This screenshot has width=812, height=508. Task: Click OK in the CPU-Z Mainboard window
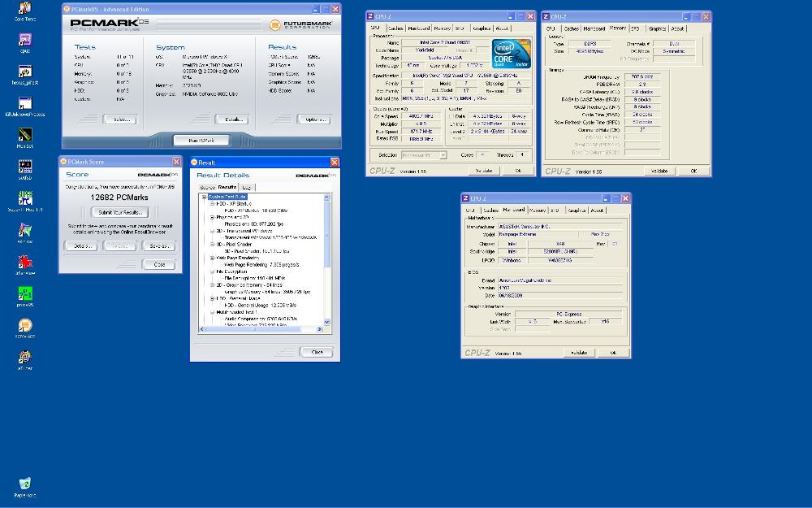point(613,353)
